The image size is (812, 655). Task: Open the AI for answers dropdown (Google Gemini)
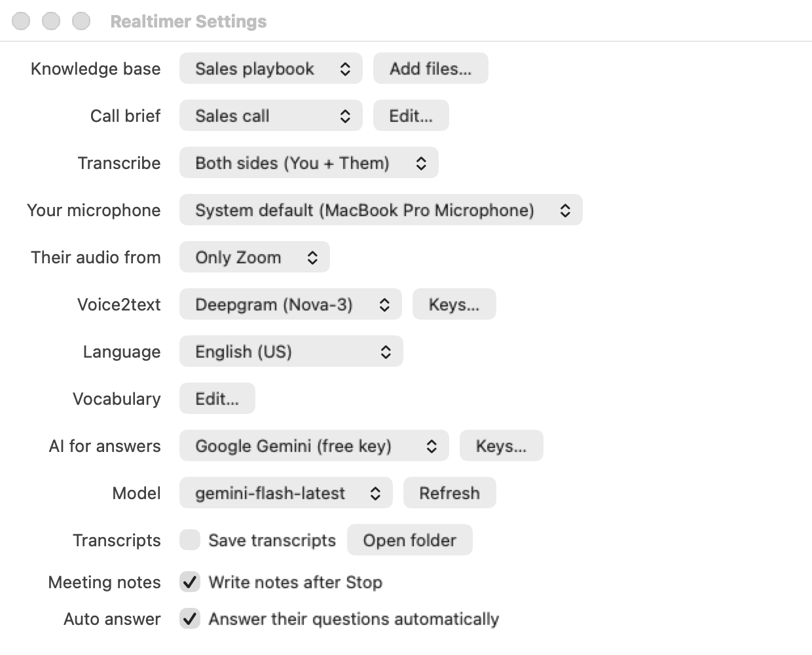314,446
